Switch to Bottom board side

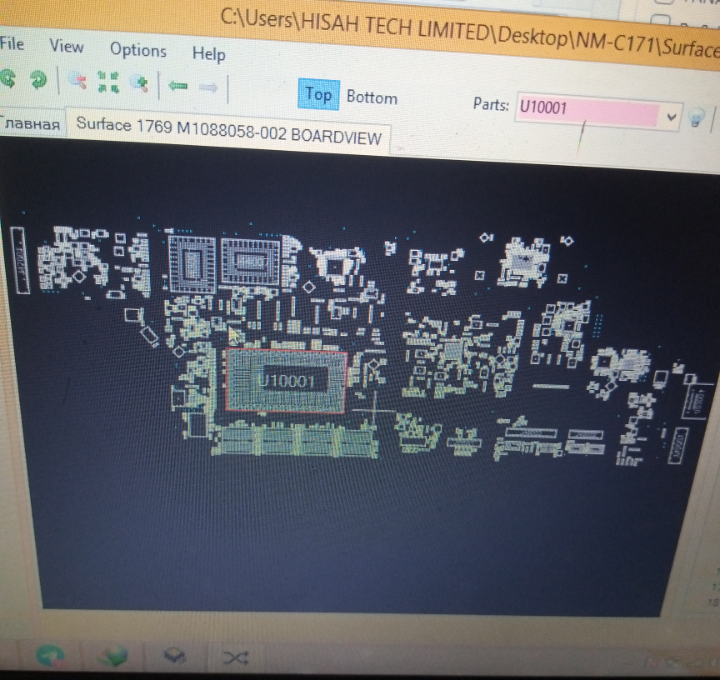[372, 97]
